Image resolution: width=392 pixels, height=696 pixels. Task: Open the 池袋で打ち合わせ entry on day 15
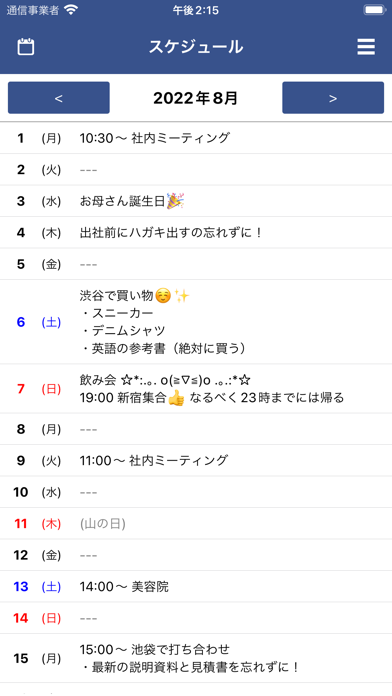tap(196, 658)
